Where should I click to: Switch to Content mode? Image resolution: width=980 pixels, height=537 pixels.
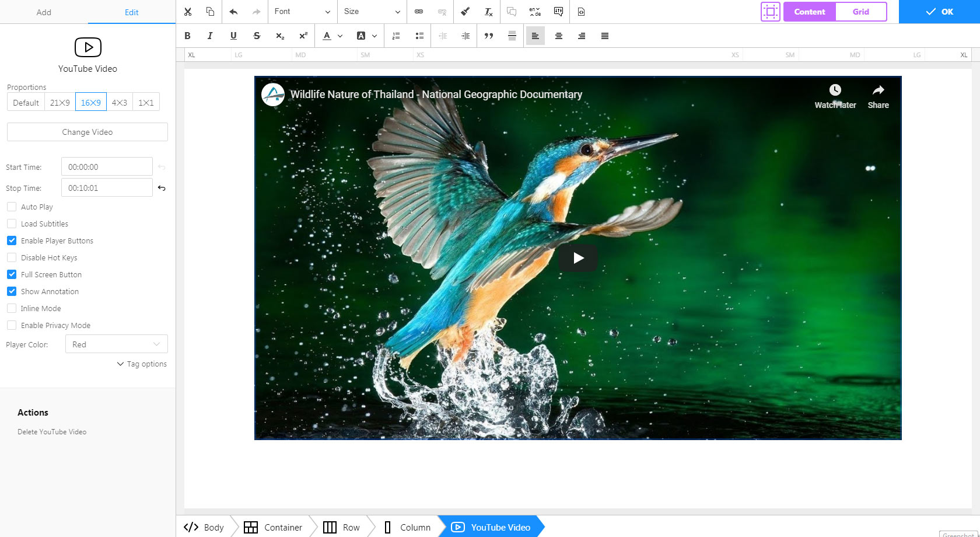[x=810, y=12]
